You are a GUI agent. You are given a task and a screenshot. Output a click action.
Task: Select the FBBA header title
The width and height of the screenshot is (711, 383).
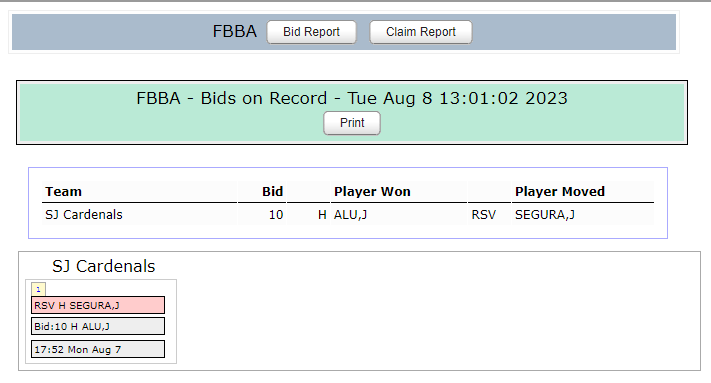tap(234, 31)
